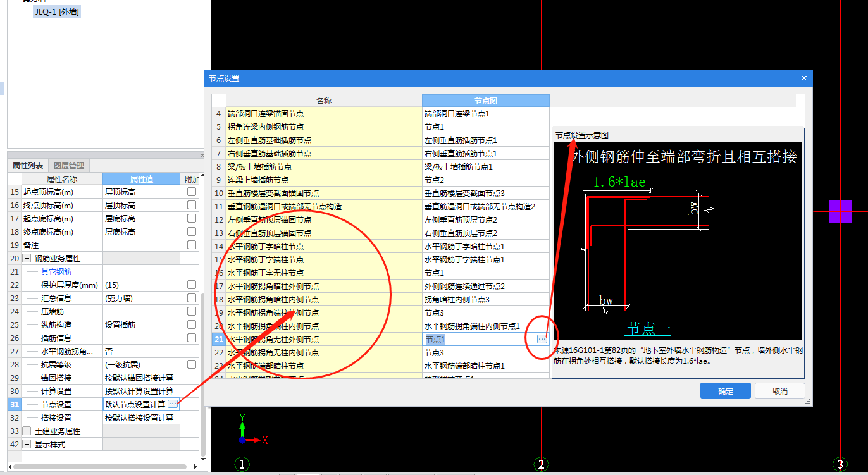This screenshot has height=475, width=868.
Task: Click the property list vertical scrollbar thumb
Action: 202,373
